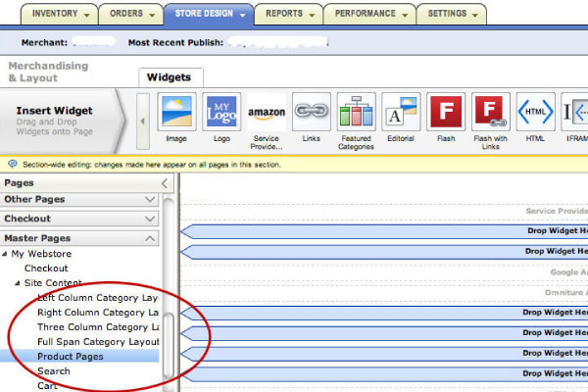Expand the Checkout section

(79, 219)
